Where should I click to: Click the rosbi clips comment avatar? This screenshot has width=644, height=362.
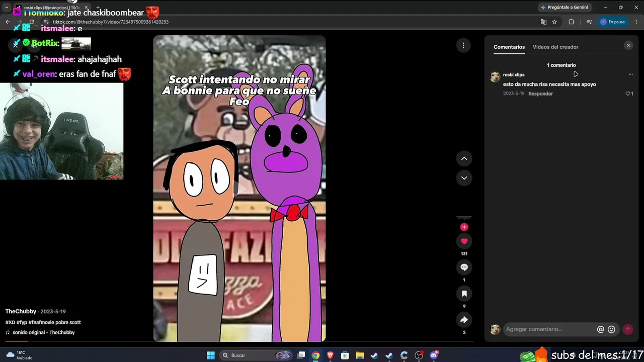tap(495, 76)
